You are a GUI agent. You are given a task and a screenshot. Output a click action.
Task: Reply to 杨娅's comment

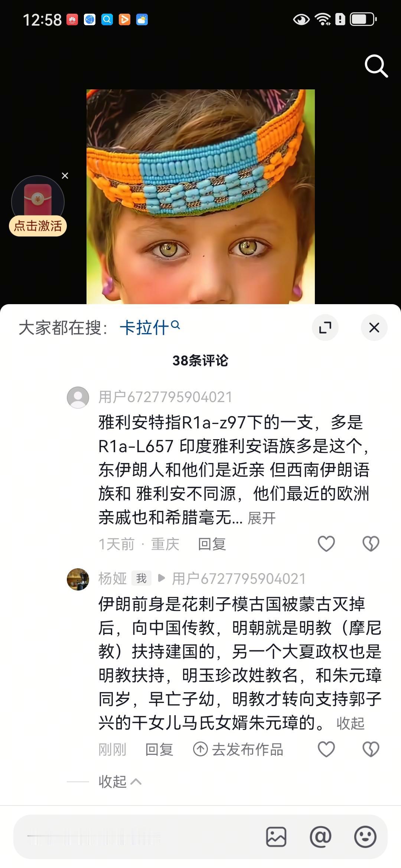tap(159, 750)
